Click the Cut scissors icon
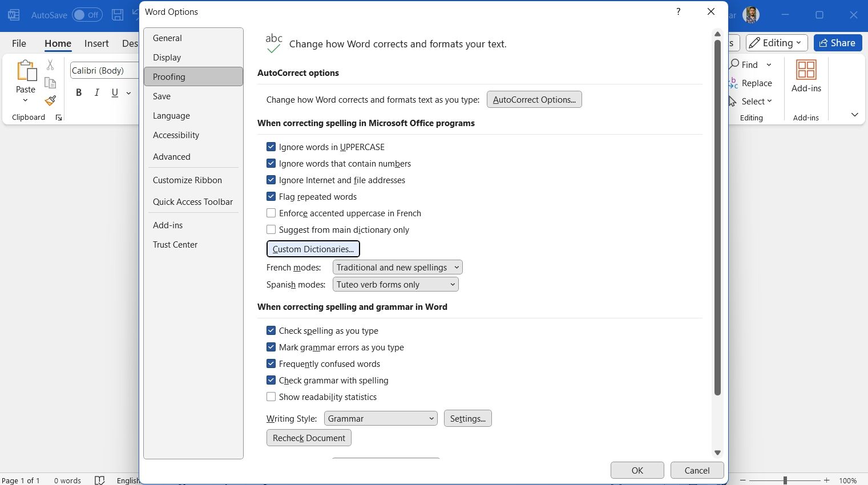The image size is (868, 485). click(x=50, y=65)
